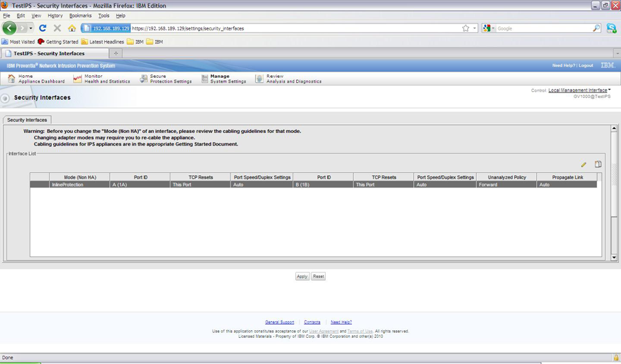Open the Tools menu
Image resolution: width=621 pixels, height=364 pixels.
(103, 15)
